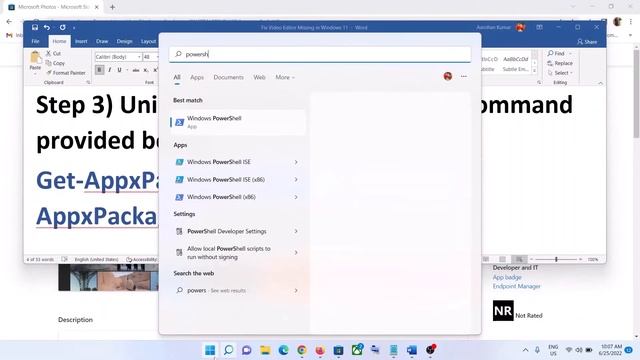
Task: Expand chevron for Allow local PowerShell scripts
Action: [296, 253]
